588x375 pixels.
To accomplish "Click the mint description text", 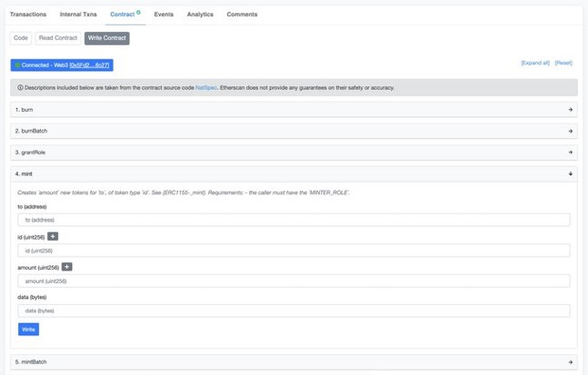I will coord(184,192).
